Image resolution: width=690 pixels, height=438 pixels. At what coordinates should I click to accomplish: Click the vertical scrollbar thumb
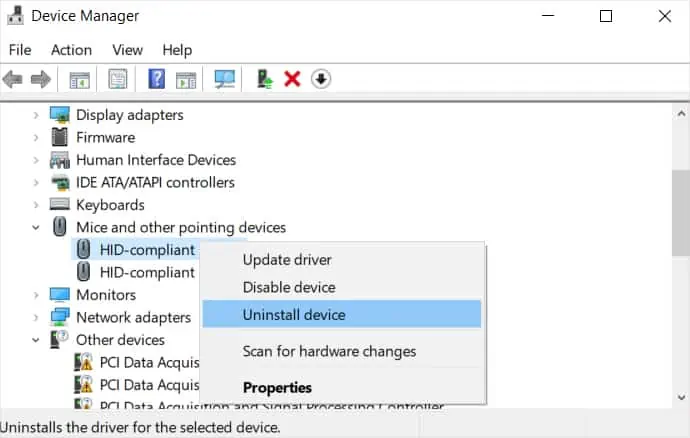[x=681, y=213]
